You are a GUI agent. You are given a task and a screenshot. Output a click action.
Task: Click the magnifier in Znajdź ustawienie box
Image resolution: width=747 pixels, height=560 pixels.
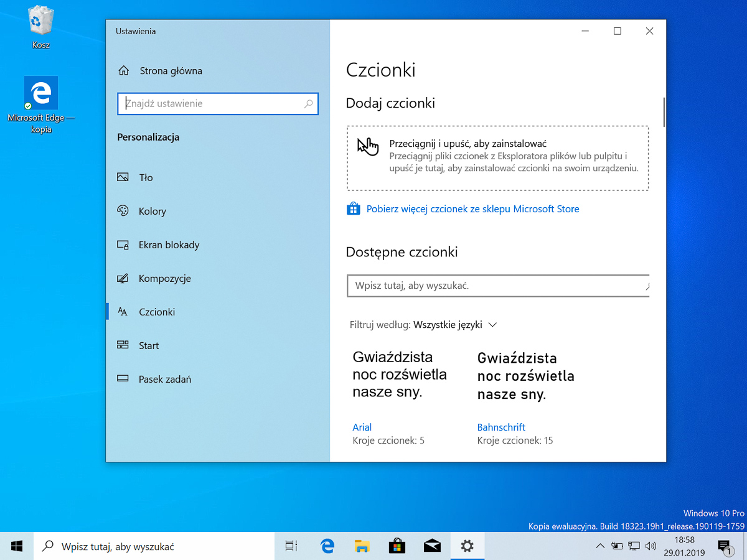pyautogui.click(x=308, y=104)
